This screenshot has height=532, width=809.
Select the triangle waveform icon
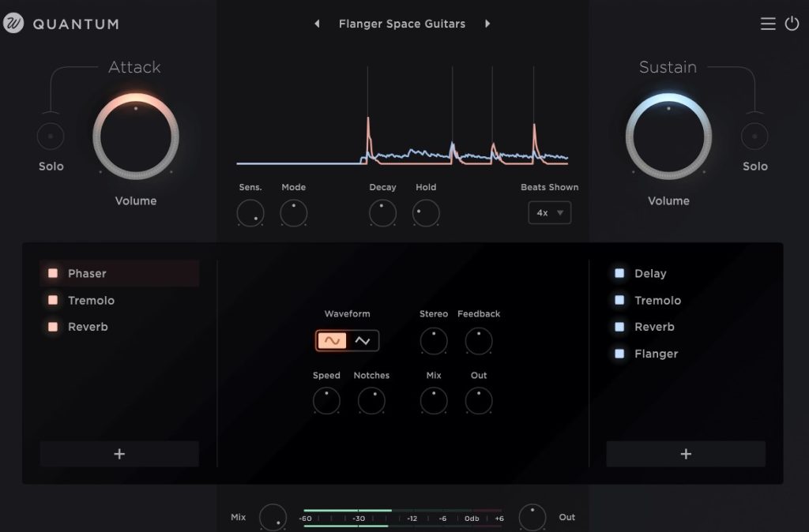(x=363, y=340)
